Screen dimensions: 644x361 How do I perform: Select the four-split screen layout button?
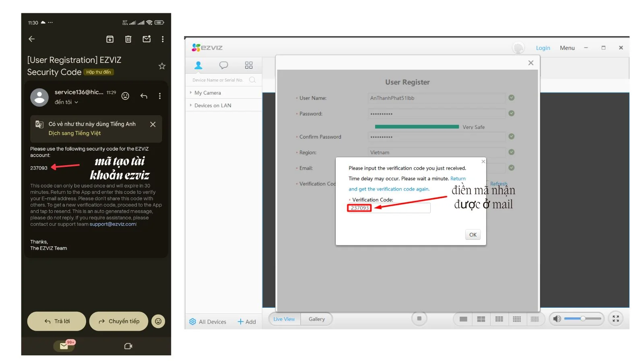[481, 319]
